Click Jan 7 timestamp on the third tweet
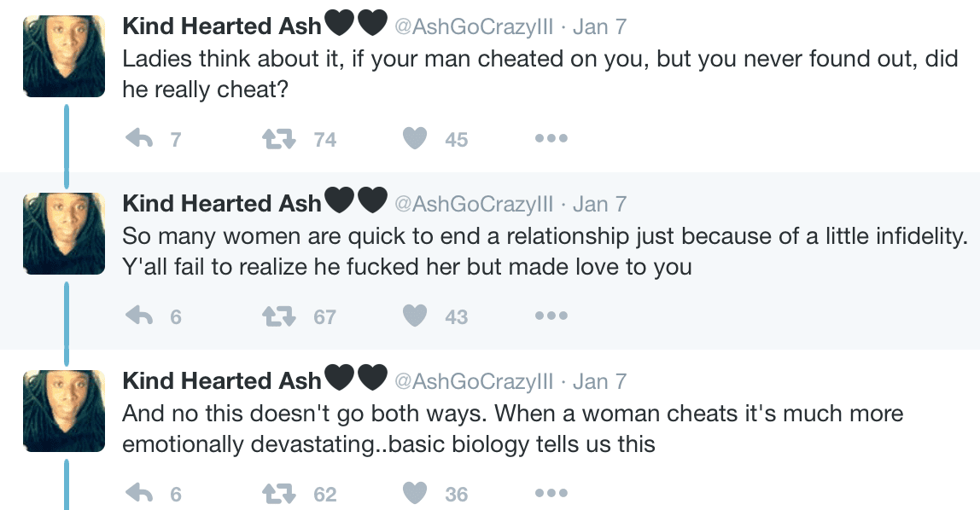980x510 pixels. pos(599,381)
